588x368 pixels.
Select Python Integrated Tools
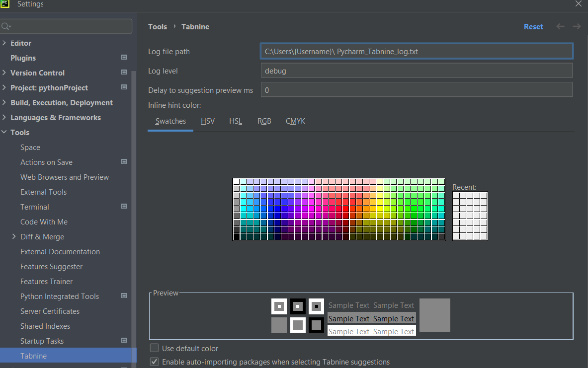60,296
